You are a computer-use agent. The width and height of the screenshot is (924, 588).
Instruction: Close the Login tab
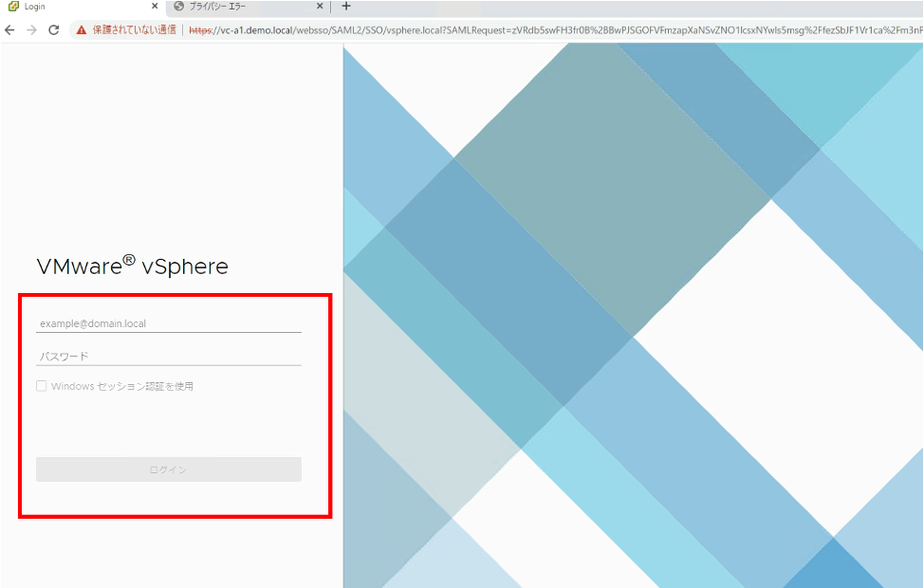point(156,7)
